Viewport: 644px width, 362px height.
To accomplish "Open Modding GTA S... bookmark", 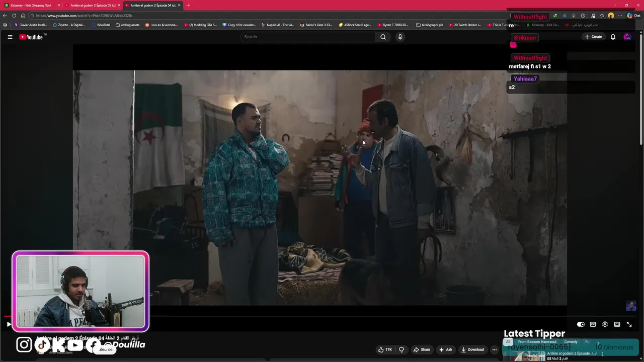I will 200,25.
